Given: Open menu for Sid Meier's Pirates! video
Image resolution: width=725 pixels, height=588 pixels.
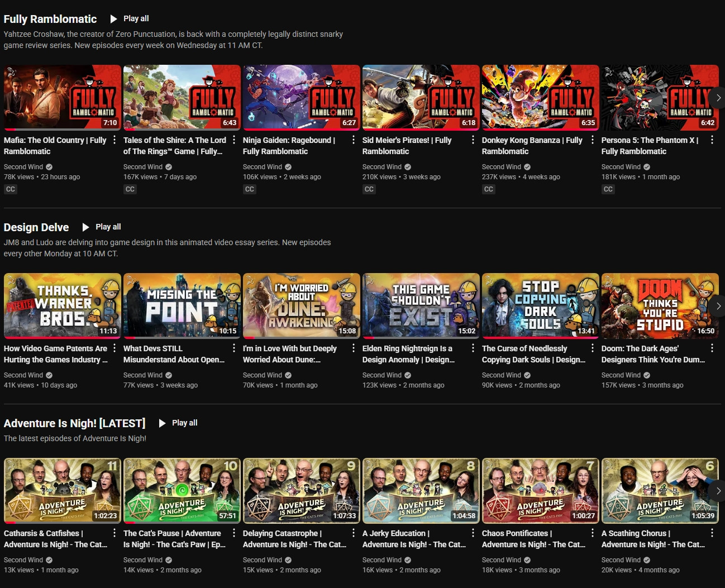Looking at the screenshot, I should [473, 140].
